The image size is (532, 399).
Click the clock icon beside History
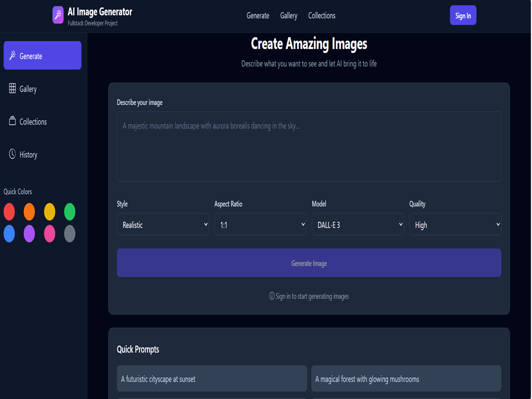coord(12,154)
